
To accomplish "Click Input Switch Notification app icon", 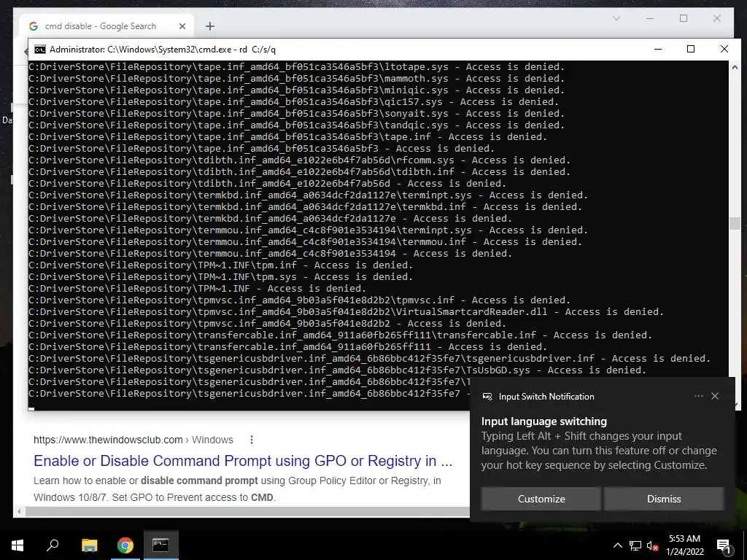I will click(487, 396).
